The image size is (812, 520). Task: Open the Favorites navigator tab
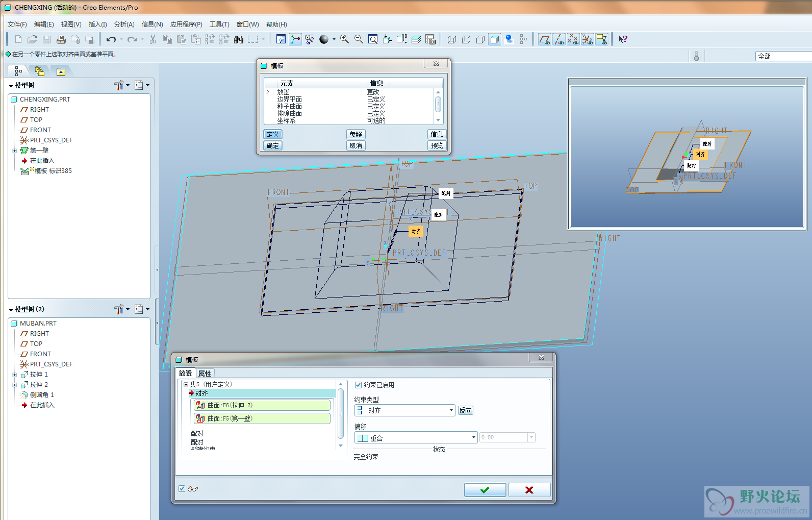click(61, 71)
